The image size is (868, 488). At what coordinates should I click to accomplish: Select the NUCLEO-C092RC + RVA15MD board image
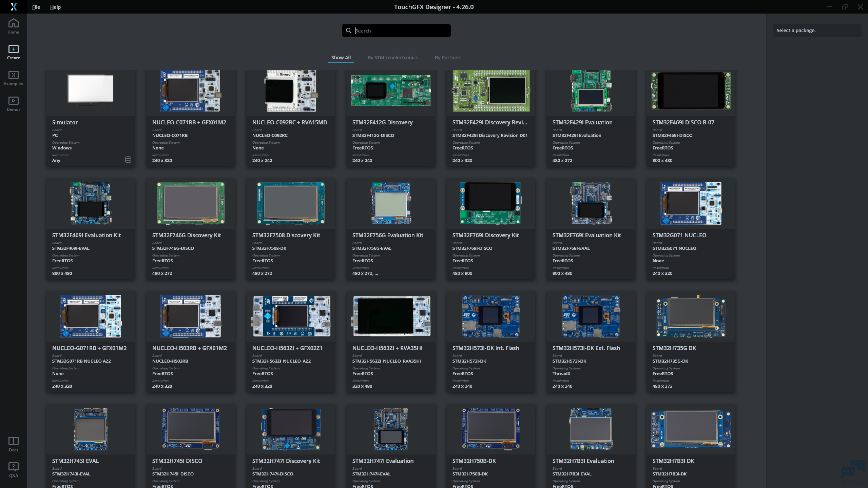(291, 91)
